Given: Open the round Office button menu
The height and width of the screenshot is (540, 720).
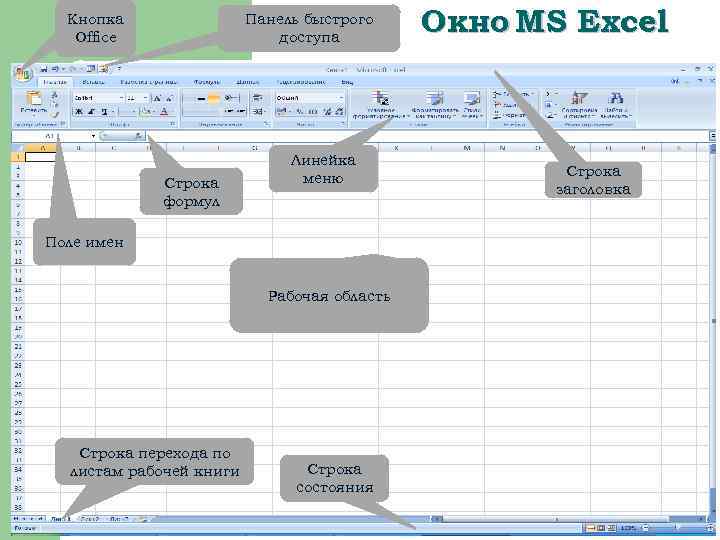Looking at the screenshot, I should click(22, 73).
